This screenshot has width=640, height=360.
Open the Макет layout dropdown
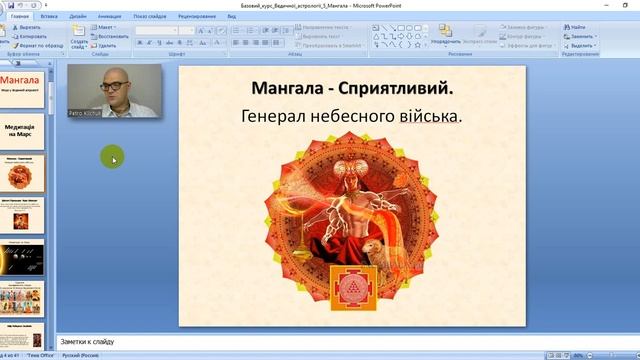click(104, 27)
